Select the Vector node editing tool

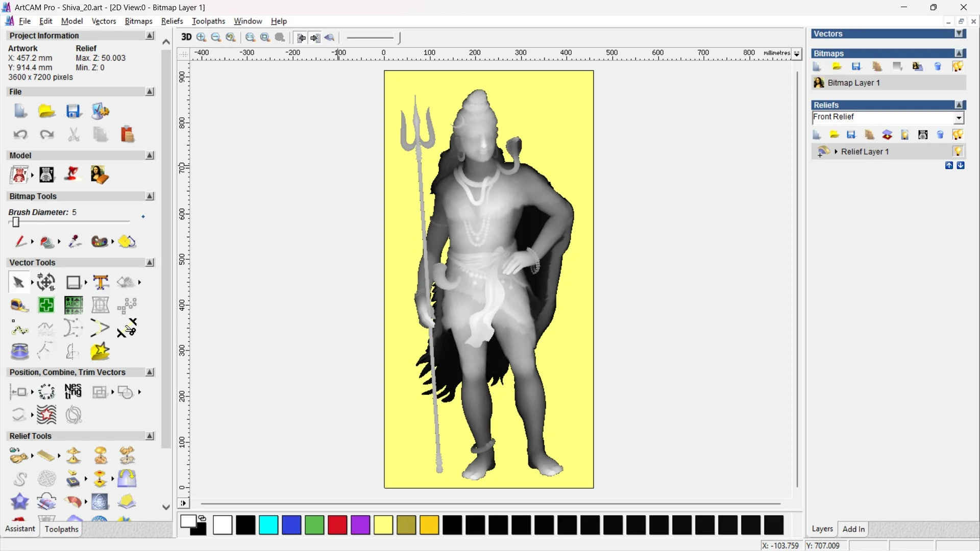(x=19, y=329)
